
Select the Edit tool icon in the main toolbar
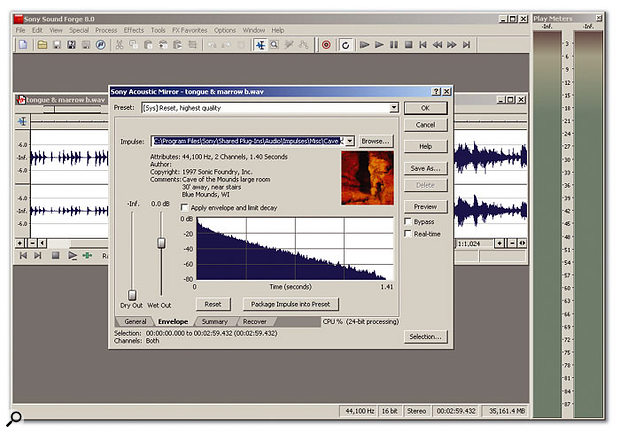pos(260,45)
